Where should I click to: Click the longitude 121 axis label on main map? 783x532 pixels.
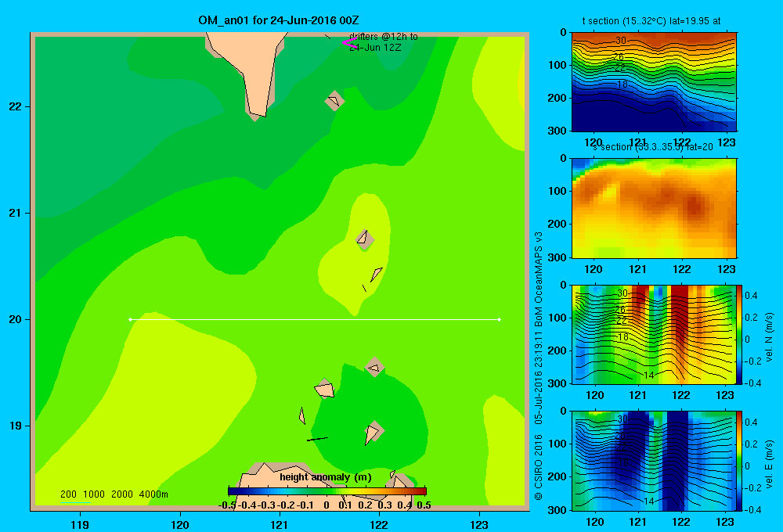click(x=280, y=524)
